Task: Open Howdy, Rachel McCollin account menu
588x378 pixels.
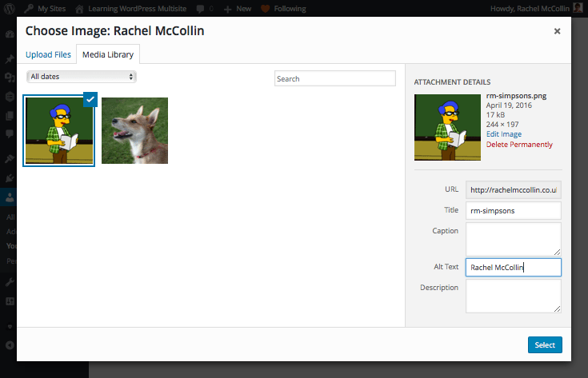Action: point(536,8)
